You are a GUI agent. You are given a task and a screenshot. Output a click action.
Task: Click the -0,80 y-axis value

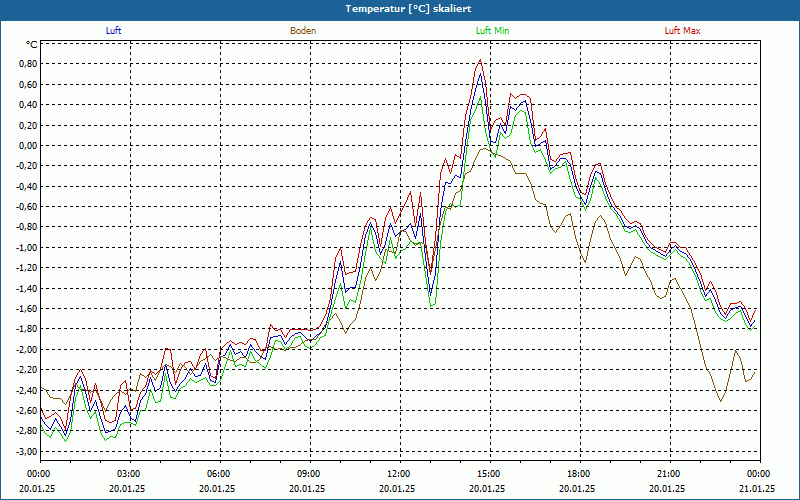[x=28, y=227]
